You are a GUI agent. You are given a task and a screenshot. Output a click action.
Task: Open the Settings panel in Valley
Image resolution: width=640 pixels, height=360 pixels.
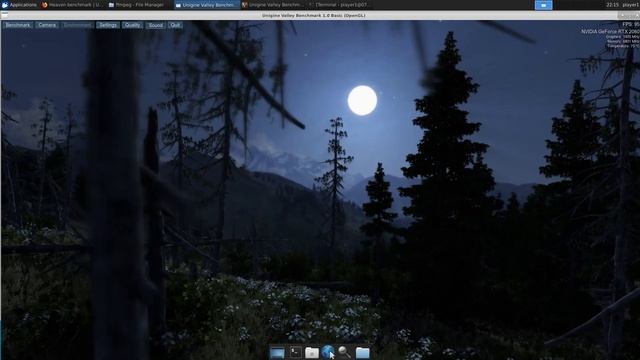click(x=108, y=25)
